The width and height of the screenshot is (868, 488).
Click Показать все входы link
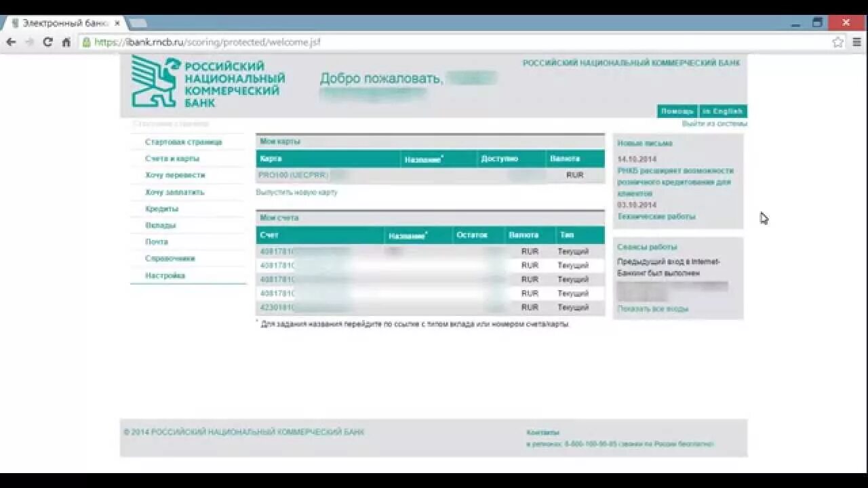pyautogui.click(x=652, y=309)
